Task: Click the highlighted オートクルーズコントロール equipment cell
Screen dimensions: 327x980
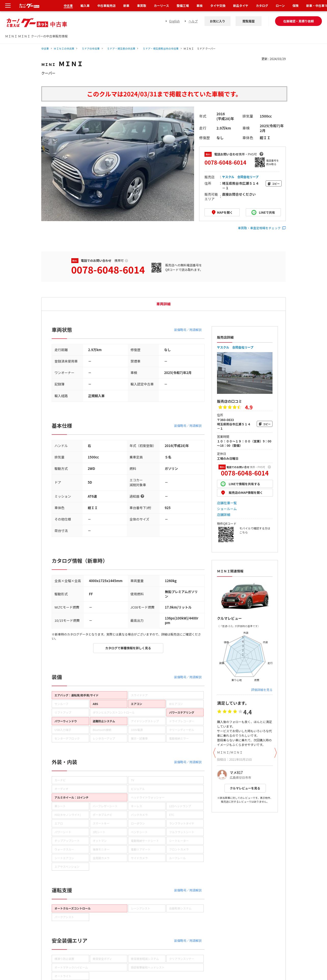Action: (x=89, y=909)
